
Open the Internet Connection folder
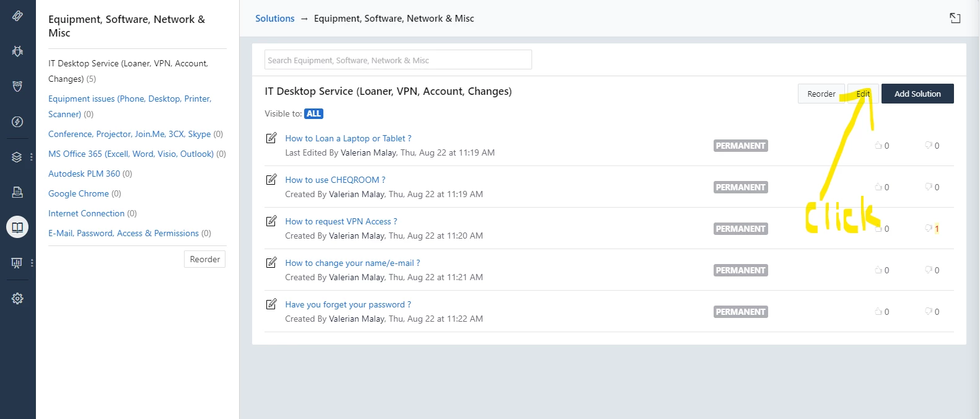(87, 213)
